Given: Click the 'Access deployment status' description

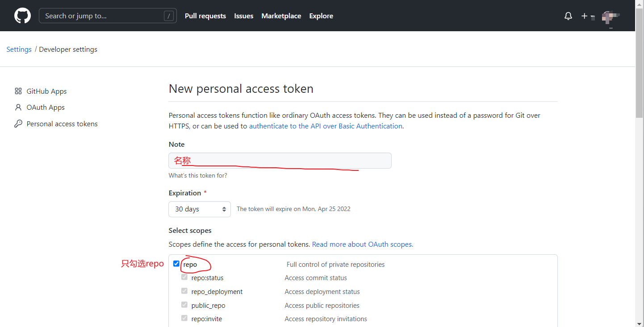Looking at the screenshot, I should tap(322, 292).
